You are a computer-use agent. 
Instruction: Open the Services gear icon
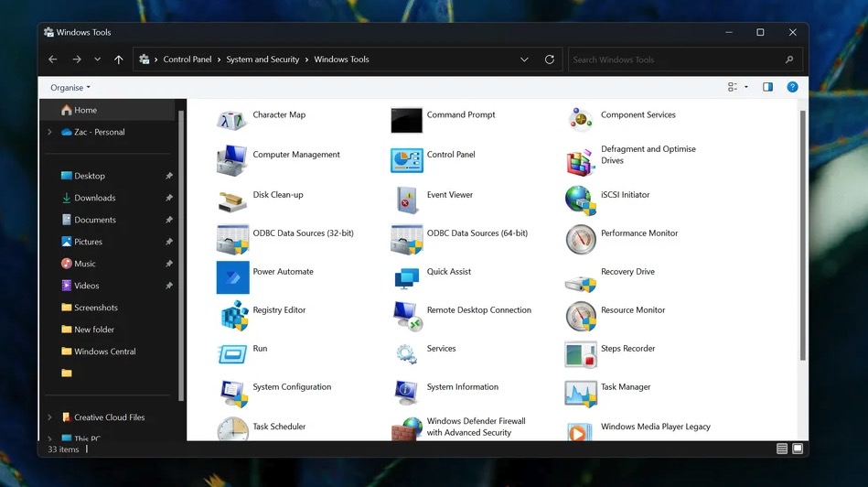click(x=406, y=354)
